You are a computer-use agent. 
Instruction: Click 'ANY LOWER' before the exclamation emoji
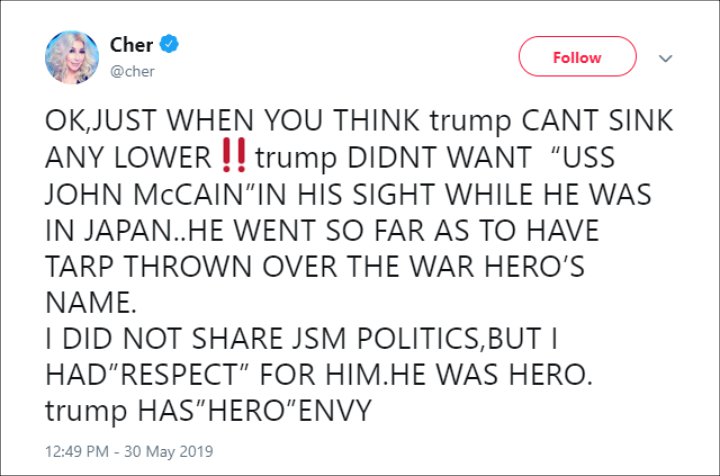coord(128,157)
